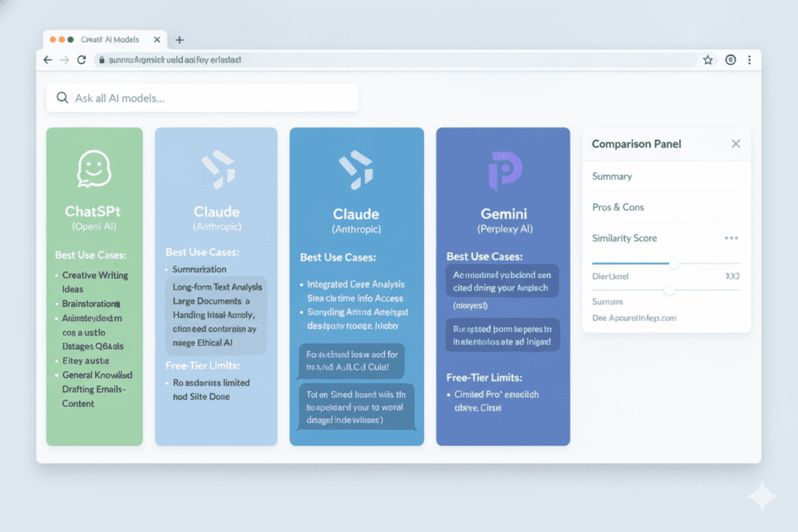This screenshot has width=798, height=532.
Task: Click Free-Tier Limits heading in Gemini card
Action: coord(484,377)
